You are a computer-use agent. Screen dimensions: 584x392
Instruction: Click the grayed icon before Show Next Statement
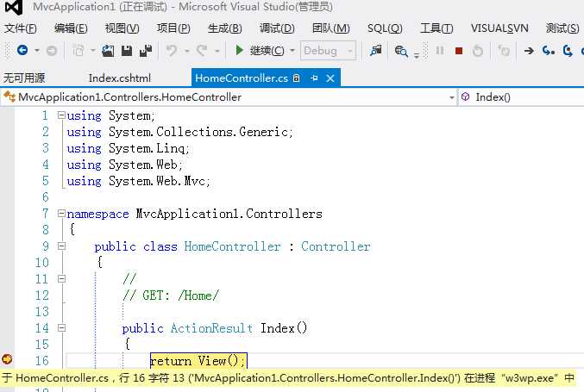504,51
